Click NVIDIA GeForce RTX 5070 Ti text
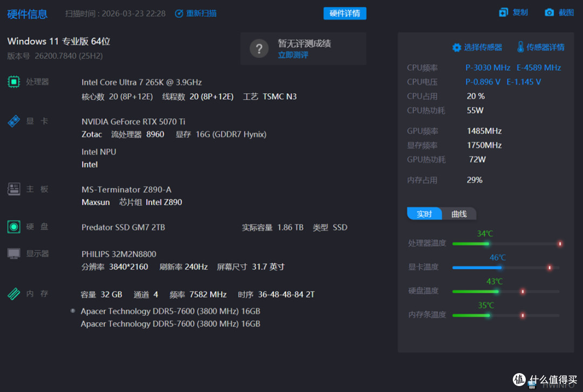This screenshot has width=583, height=392. pyautogui.click(x=133, y=121)
